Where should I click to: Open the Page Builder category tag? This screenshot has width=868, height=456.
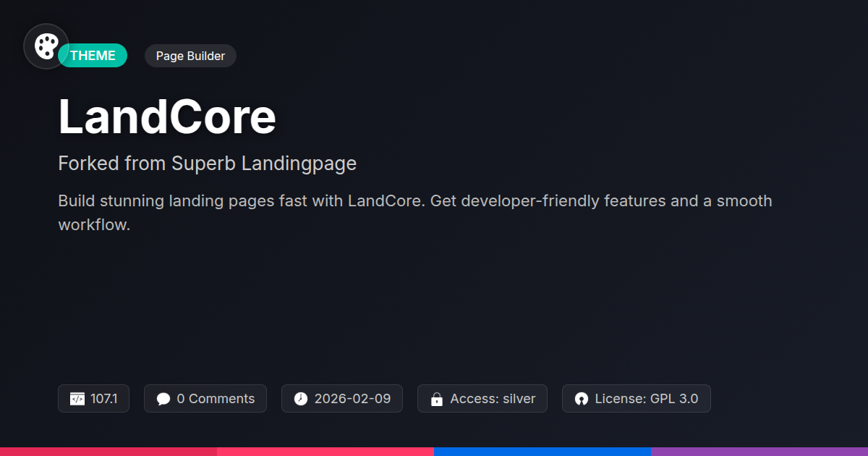point(190,56)
